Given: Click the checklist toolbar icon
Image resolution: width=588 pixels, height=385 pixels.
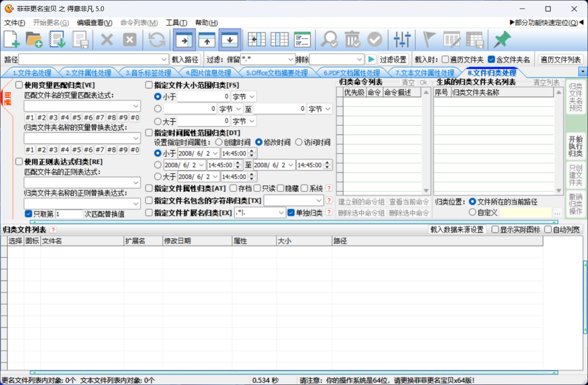Looking at the screenshot, I should point(302,39).
